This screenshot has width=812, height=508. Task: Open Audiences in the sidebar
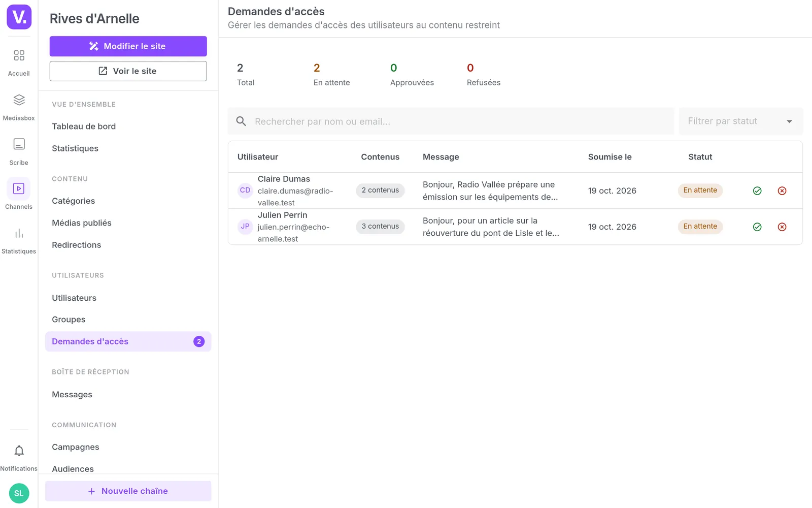[73, 469]
